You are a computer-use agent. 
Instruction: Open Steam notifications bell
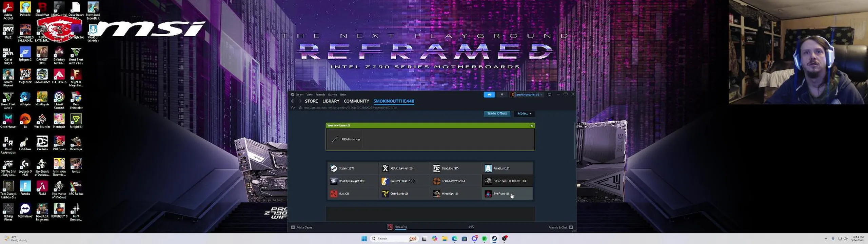tap(502, 95)
